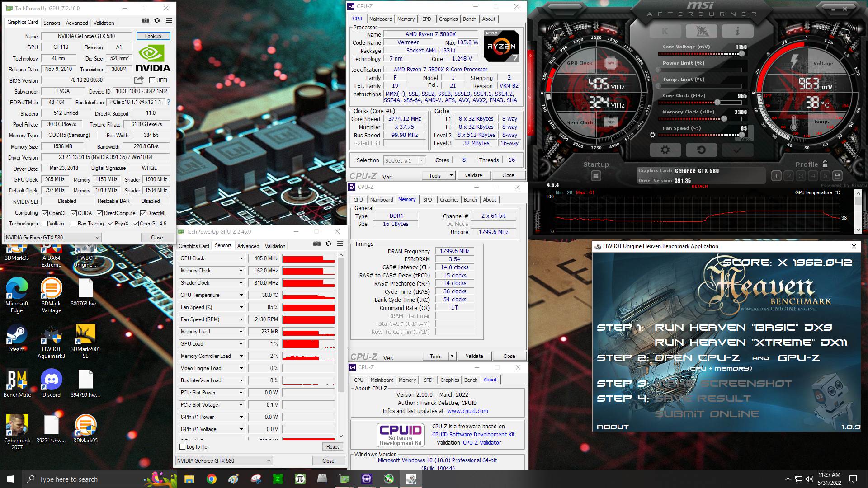Viewport: 868px width, 488px height.
Task: Click the Afterburner Startup Windows icon
Action: tap(596, 176)
